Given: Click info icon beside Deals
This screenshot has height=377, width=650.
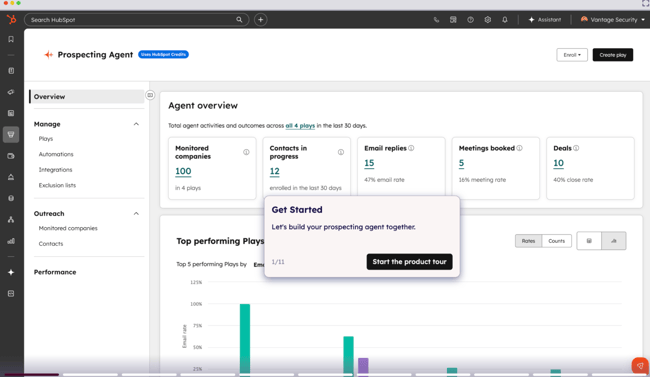Looking at the screenshot, I should pyautogui.click(x=576, y=148).
